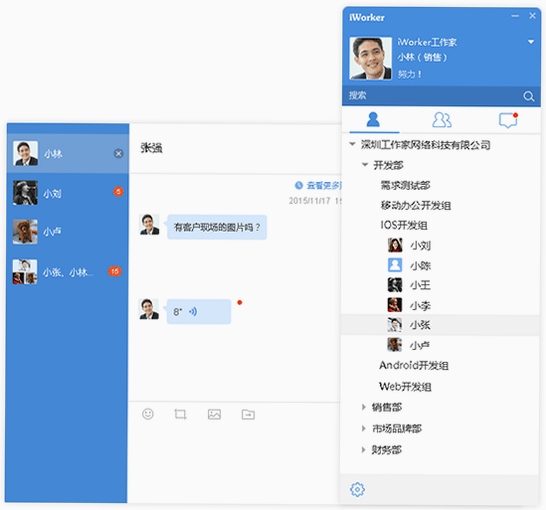Switch to the groups tab
Image resolution: width=546 pixels, height=510 pixels.
pos(442,120)
